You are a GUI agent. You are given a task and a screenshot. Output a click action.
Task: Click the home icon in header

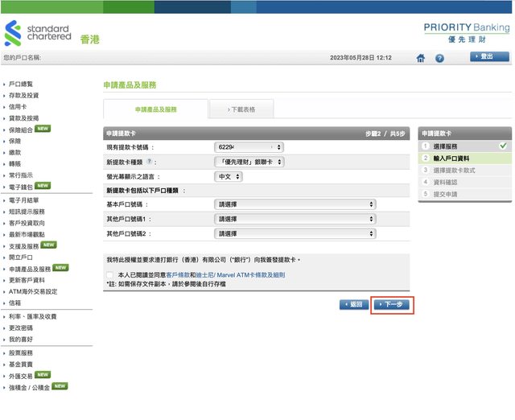pos(421,58)
